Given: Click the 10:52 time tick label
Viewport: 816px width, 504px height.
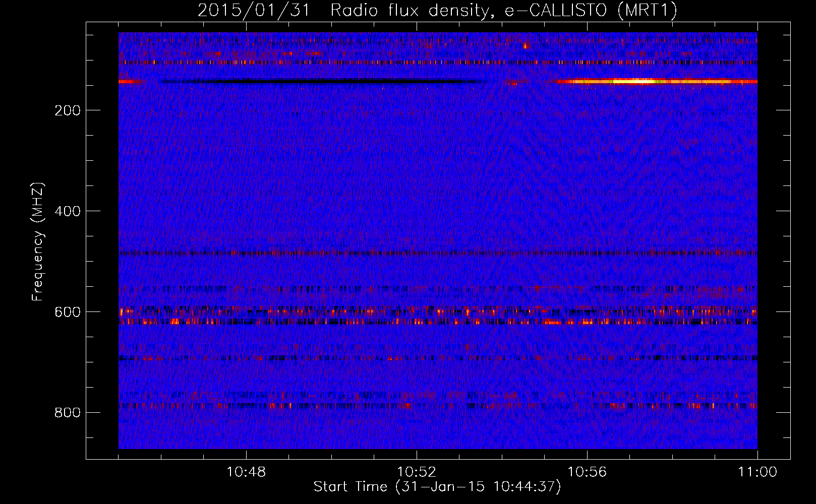Looking at the screenshot, I should coord(417,472).
